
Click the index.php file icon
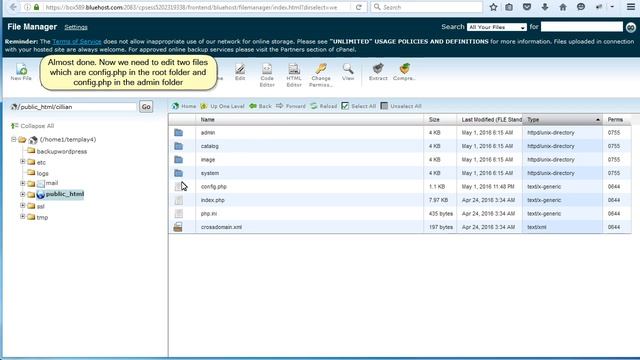(178, 200)
